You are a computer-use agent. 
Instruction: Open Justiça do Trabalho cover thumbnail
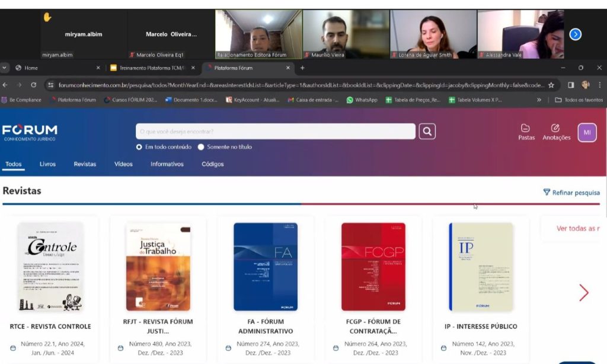158,267
